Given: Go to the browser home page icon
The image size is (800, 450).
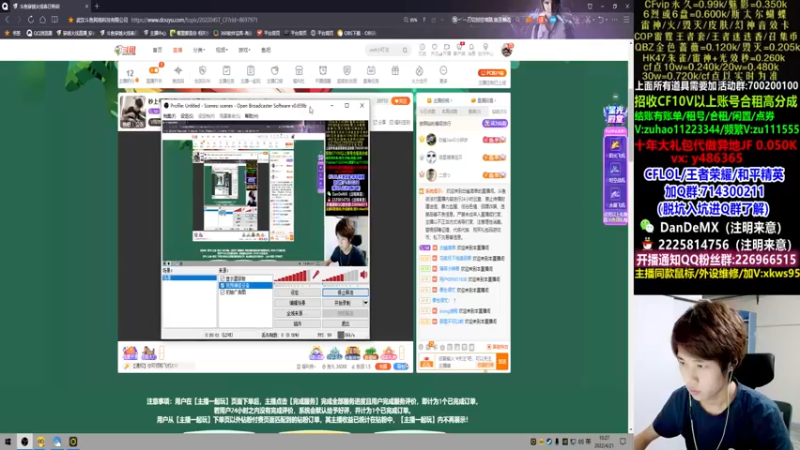Looking at the screenshot, I should coord(42,20).
